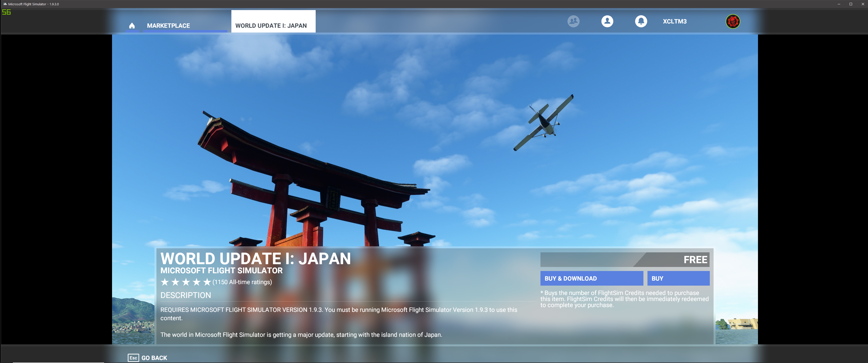Click the Go Back button
The width and height of the screenshot is (868, 363).
tap(154, 358)
